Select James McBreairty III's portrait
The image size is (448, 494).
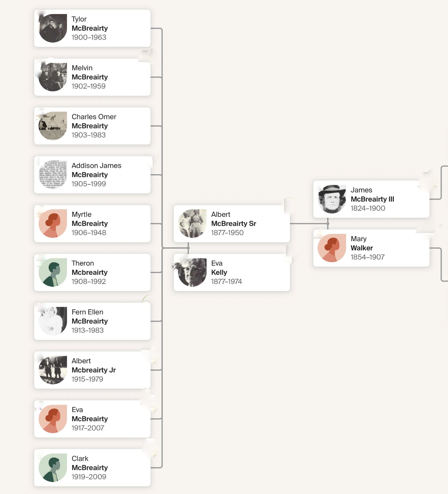[332, 199]
